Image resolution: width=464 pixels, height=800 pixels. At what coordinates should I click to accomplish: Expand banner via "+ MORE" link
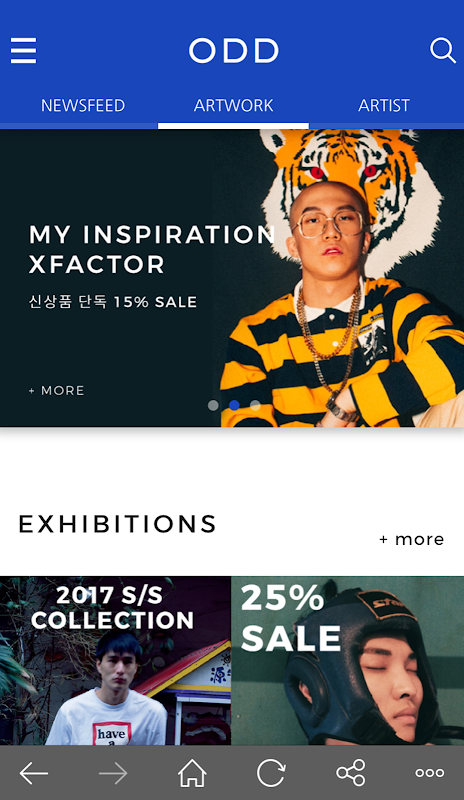point(57,390)
